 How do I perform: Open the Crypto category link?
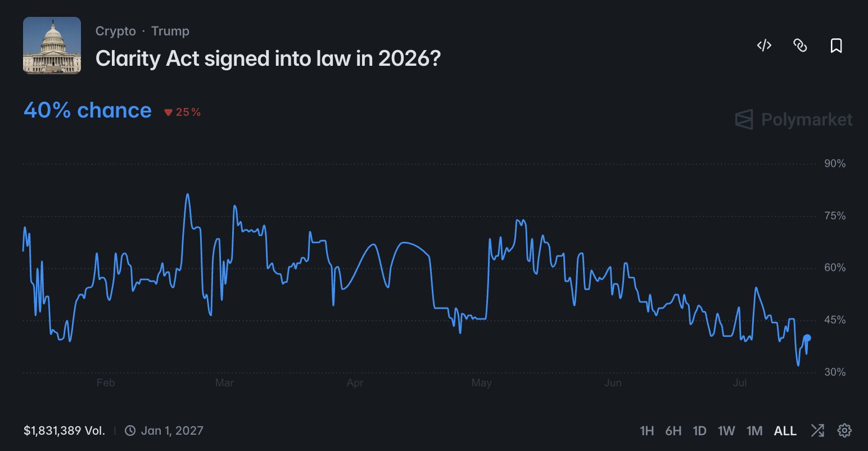(x=116, y=31)
